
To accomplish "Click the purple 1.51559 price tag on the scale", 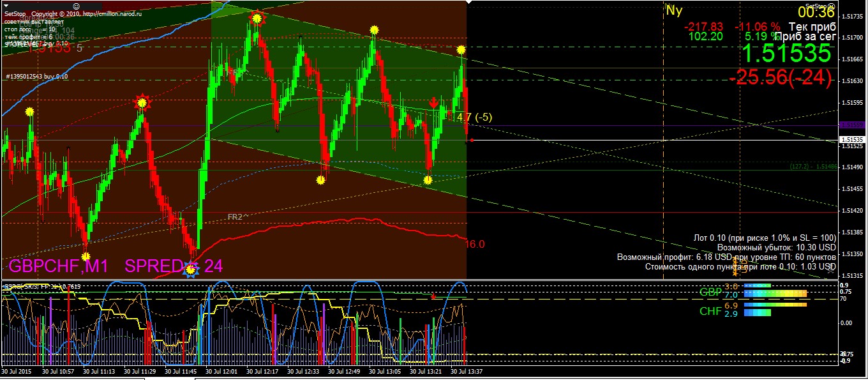I will pyautogui.click(x=852, y=125).
